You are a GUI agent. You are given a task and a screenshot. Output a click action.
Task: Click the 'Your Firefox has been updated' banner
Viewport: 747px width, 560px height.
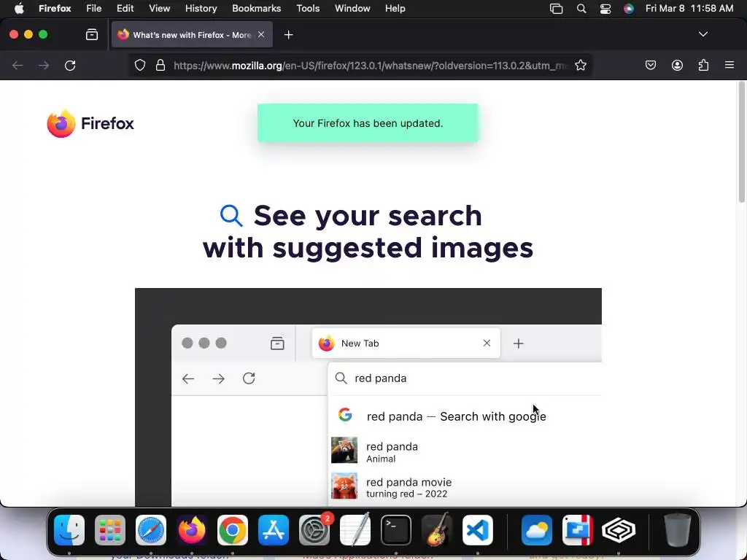coord(368,122)
